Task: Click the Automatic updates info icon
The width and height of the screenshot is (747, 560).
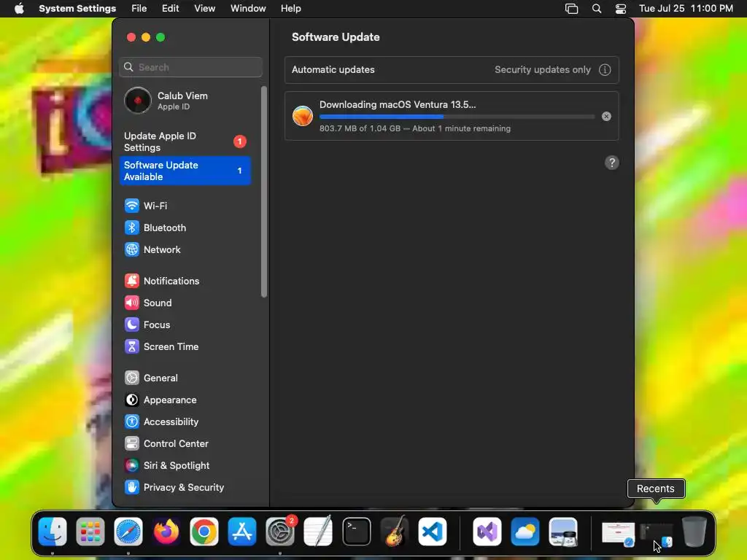Action: click(605, 70)
